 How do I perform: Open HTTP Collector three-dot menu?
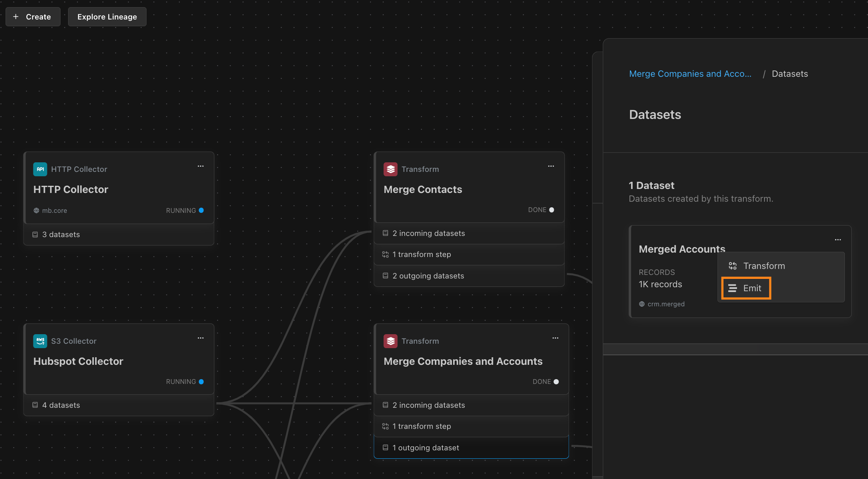point(201,166)
